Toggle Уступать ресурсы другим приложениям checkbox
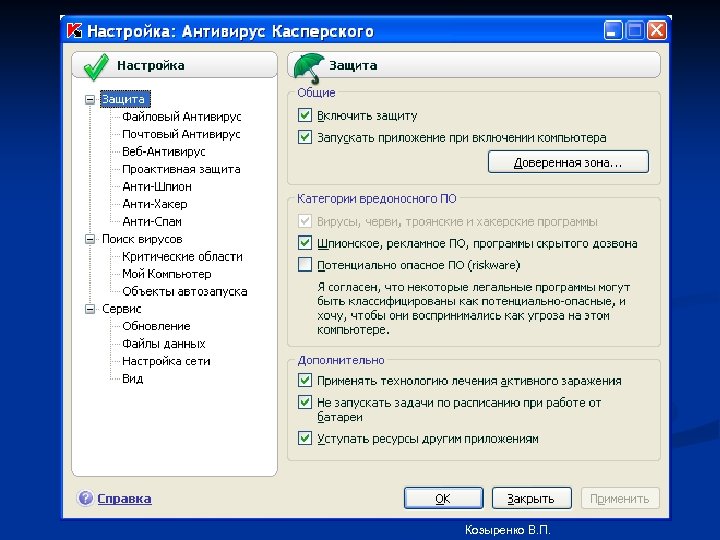The width and height of the screenshot is (720, 540). (x=305, y=438)
